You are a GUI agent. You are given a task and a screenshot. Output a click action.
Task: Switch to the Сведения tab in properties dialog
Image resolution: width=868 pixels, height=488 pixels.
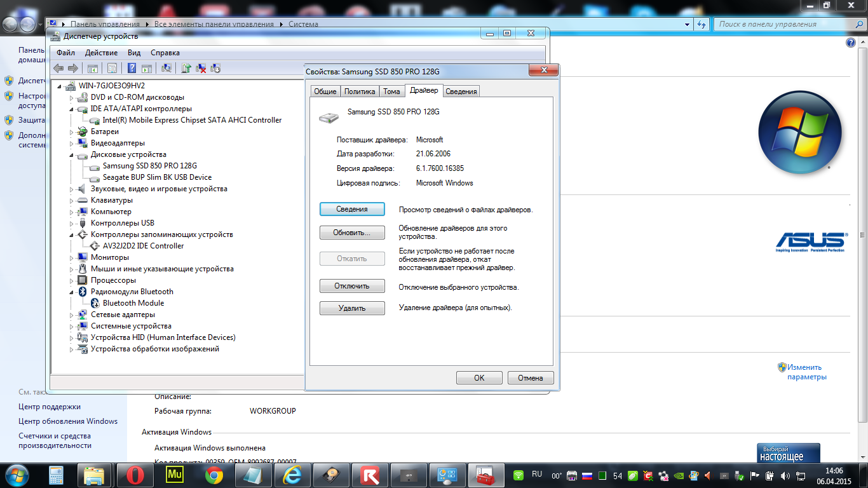point(461,91)
